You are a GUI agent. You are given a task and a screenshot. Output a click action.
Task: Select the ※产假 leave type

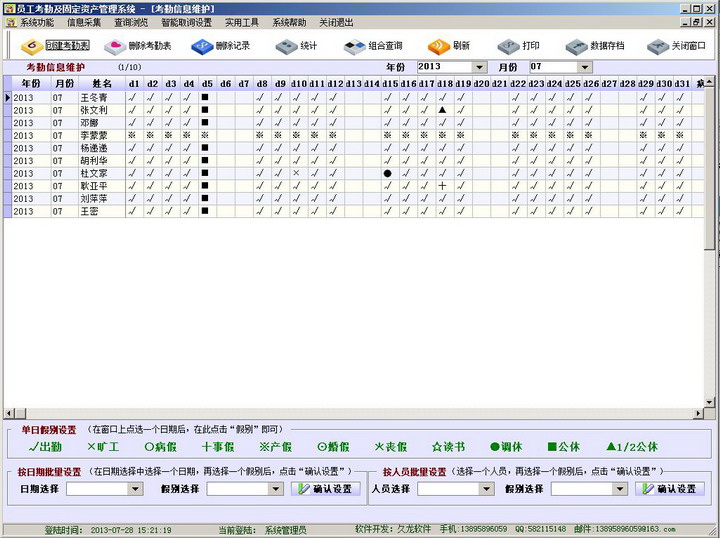276,447
